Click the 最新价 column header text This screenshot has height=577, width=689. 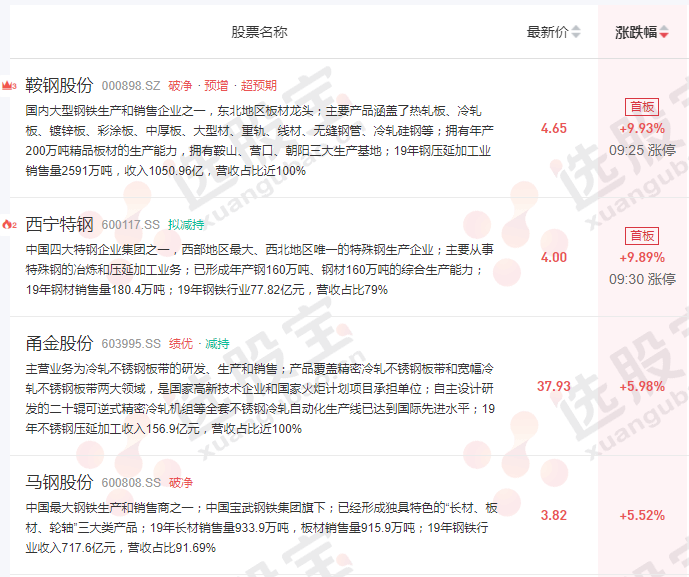[548, 32]
